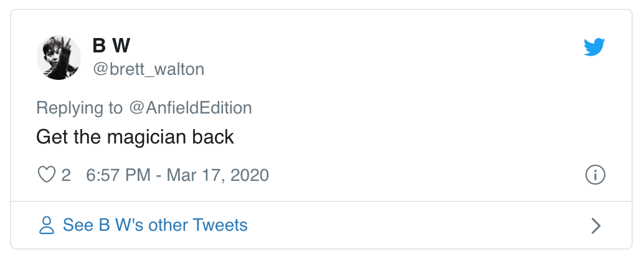Click blank space beside the @brett_walton handle
This screenshot has width=644, height=257.
click(x=374, y=69)
